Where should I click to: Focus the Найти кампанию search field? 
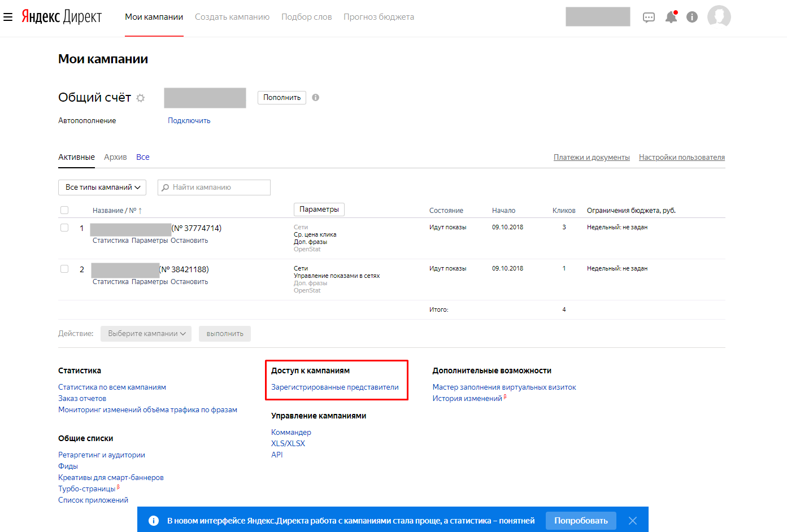click(x=214, y=187)
